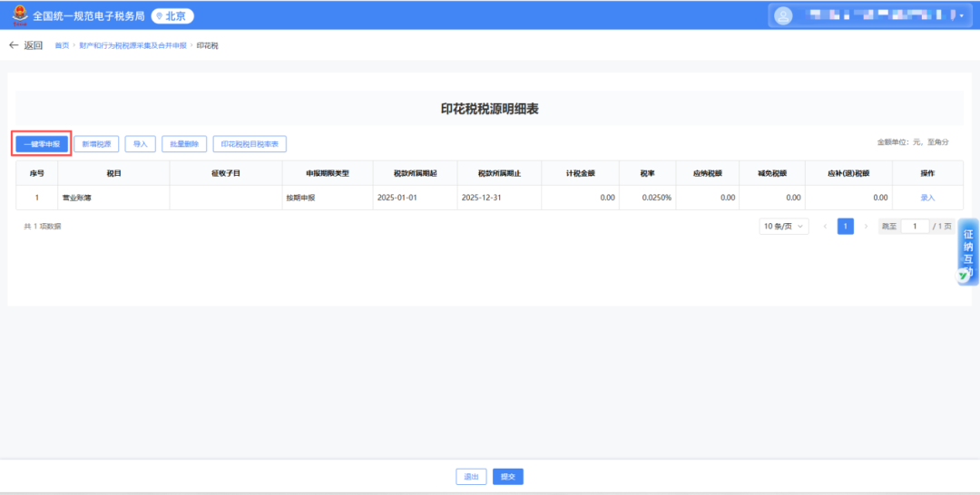Click the 北京 location pin selector

pos(172,15)
